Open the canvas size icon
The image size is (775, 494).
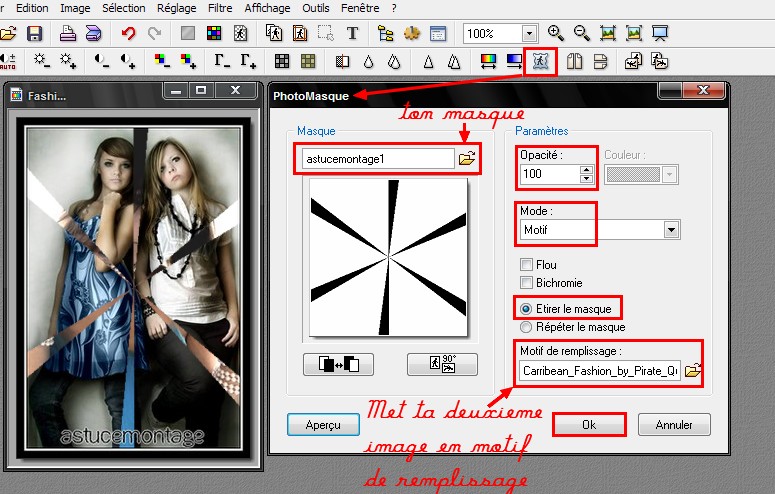coord(300,34)
